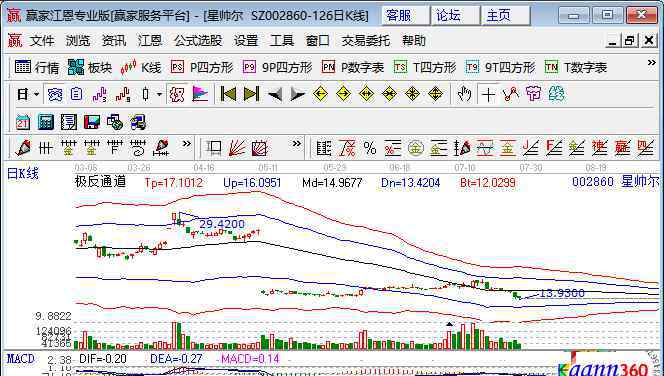Open the T四方形 tool
Screen dimensions: 664x376
pos(425,67)
